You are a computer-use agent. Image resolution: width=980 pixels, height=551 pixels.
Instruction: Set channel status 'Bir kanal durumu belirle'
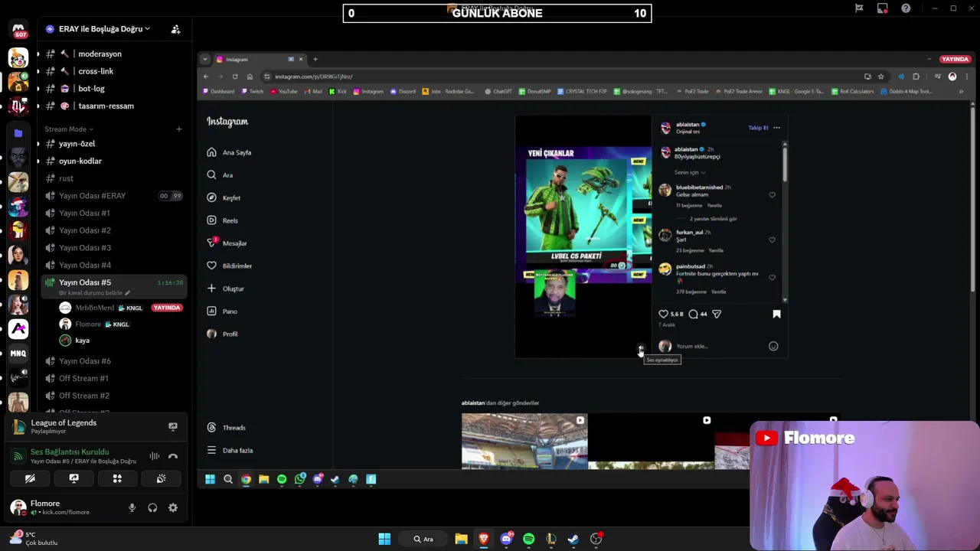[94, 293]
